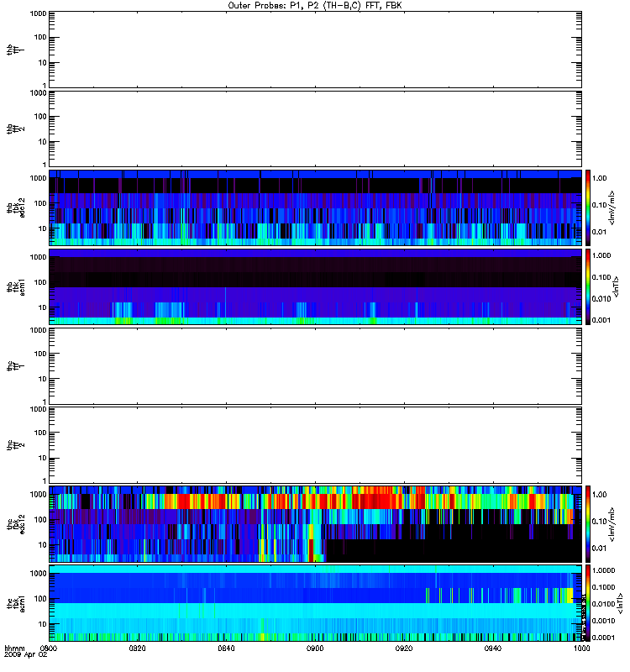Click the thc fff 1 empty panel
Screen dimensions: 630x672
315,366
